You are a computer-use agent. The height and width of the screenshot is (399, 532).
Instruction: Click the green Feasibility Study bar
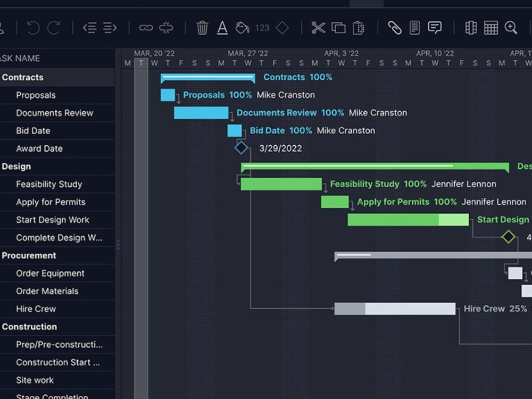point(281,184)
